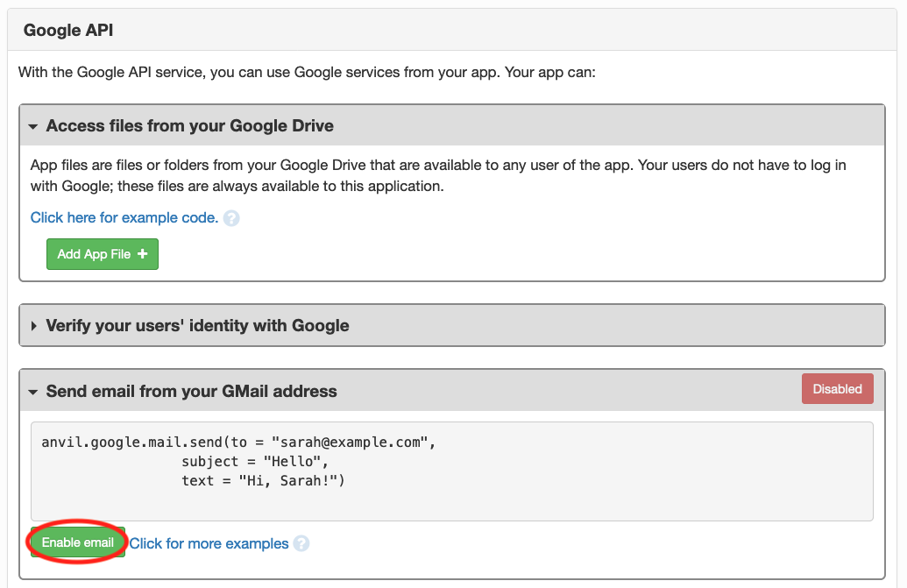Select the Google API panel header
The width and height of the screenshot is (907, 588).
(x=67, y=29)
